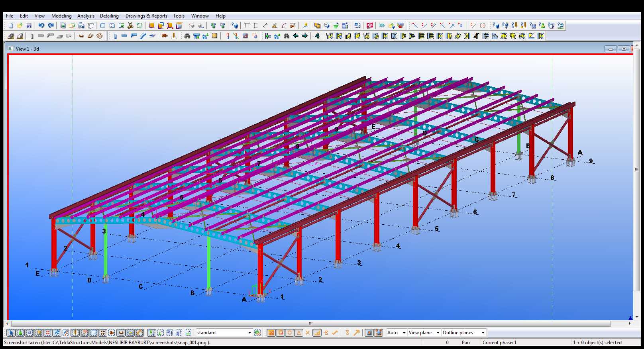Open the Detailing menu

pyautogui.click(x=109, y=16)
